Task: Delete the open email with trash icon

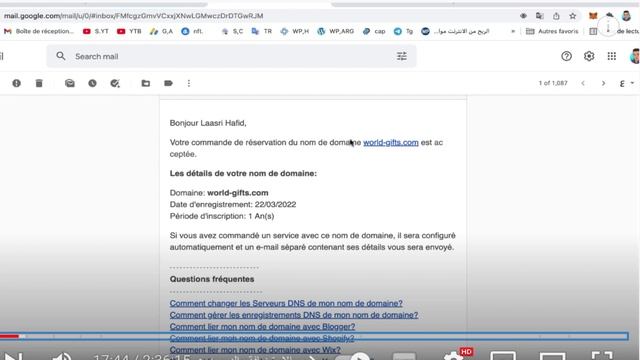Action: coord(39,83)
